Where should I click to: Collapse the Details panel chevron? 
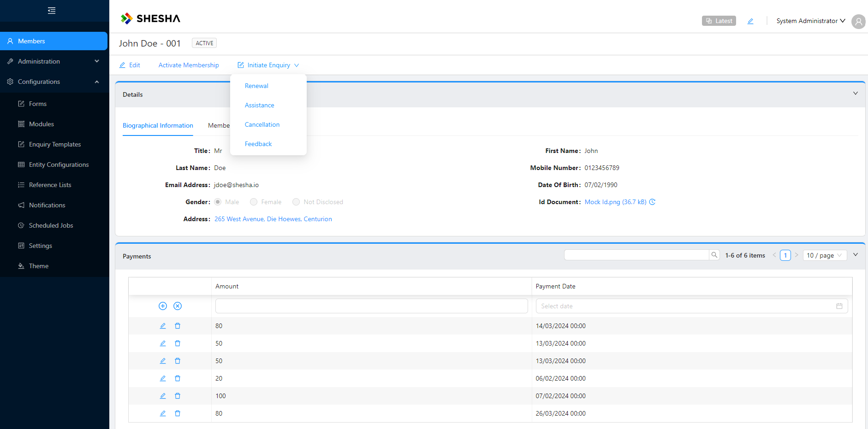point(856,93)
